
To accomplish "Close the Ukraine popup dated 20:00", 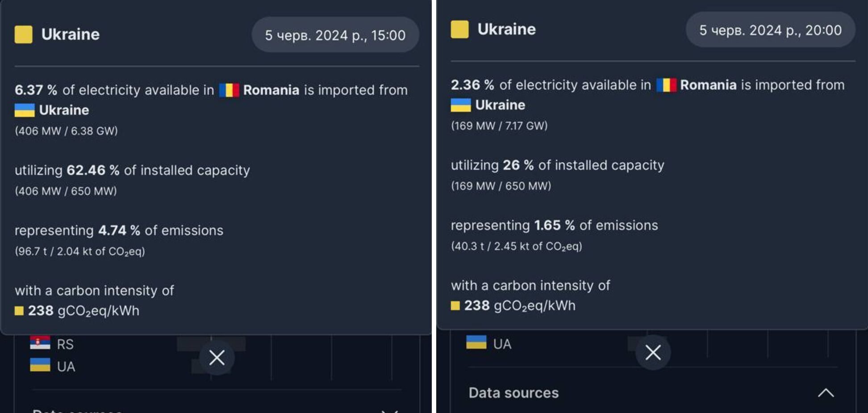I will (x=653, y=353).
